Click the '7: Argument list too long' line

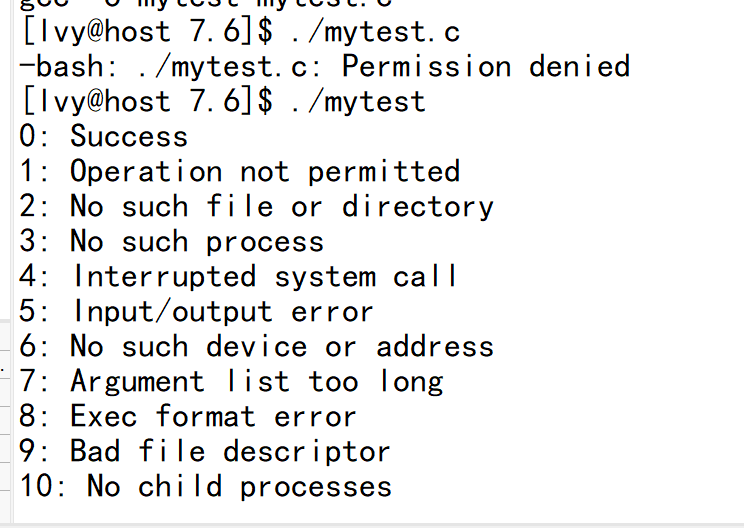[231, 382]
